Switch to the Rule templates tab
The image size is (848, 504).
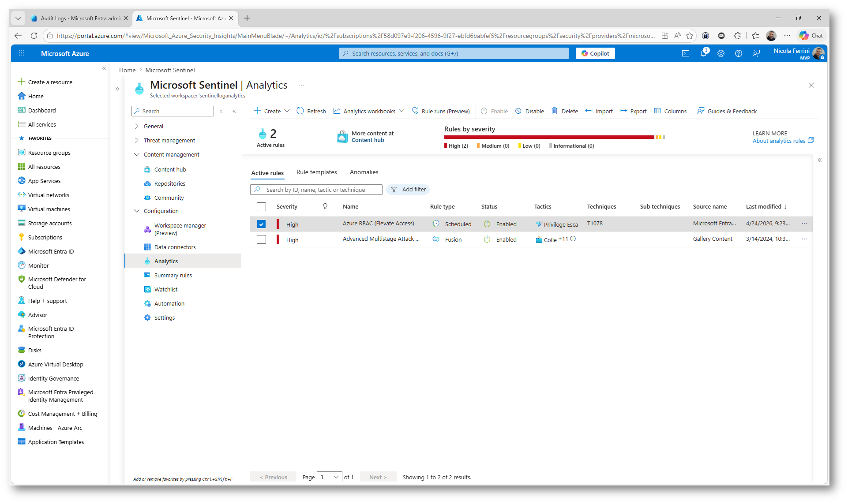tap(316, 172)
